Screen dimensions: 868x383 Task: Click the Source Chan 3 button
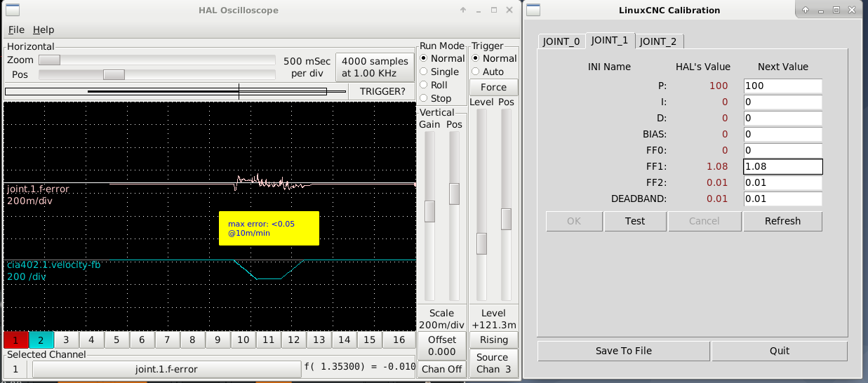tap(493, 363)
